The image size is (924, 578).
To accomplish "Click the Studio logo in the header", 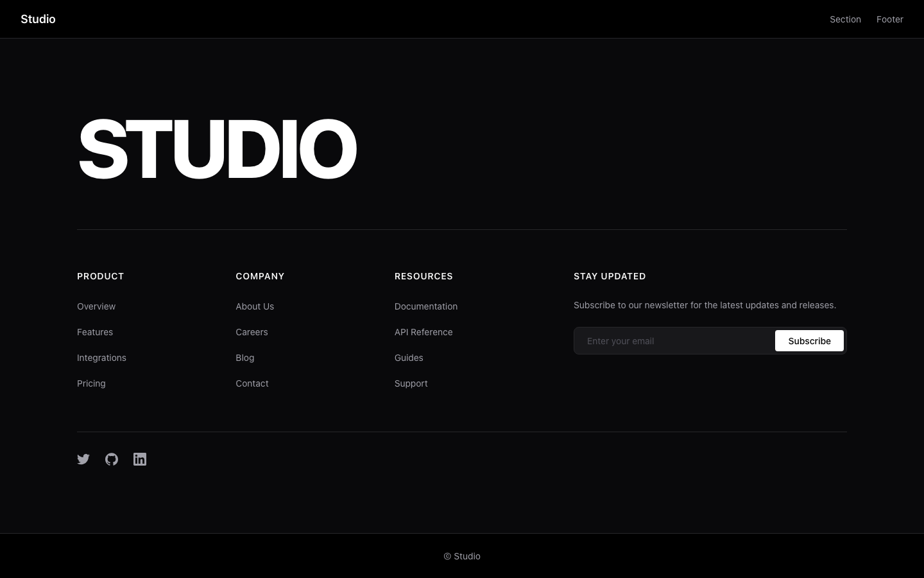I will tap(38, 19).
